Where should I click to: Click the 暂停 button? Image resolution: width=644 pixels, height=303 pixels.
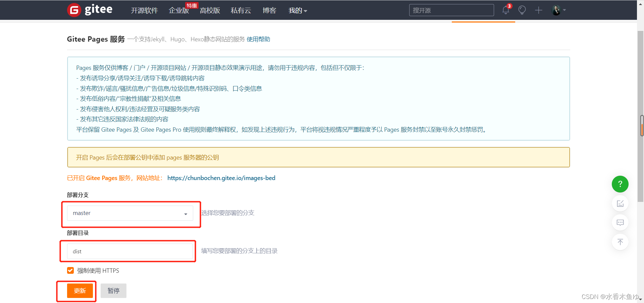point(113,291)
